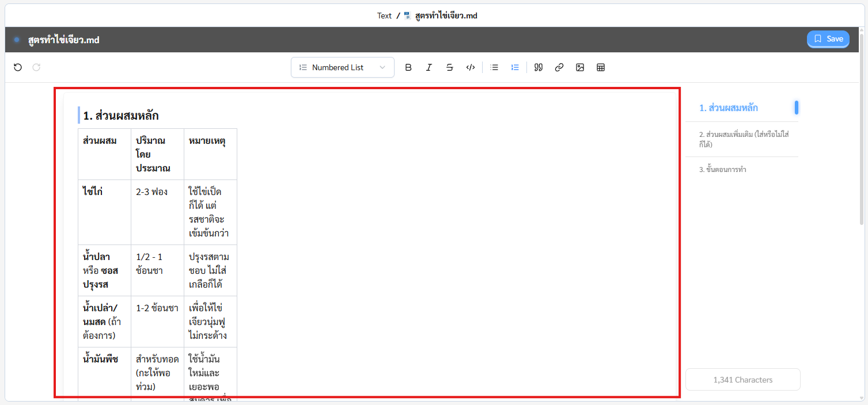This screenshot has height=405, width=868.
Task: Save the document
Action: [828, 39]
